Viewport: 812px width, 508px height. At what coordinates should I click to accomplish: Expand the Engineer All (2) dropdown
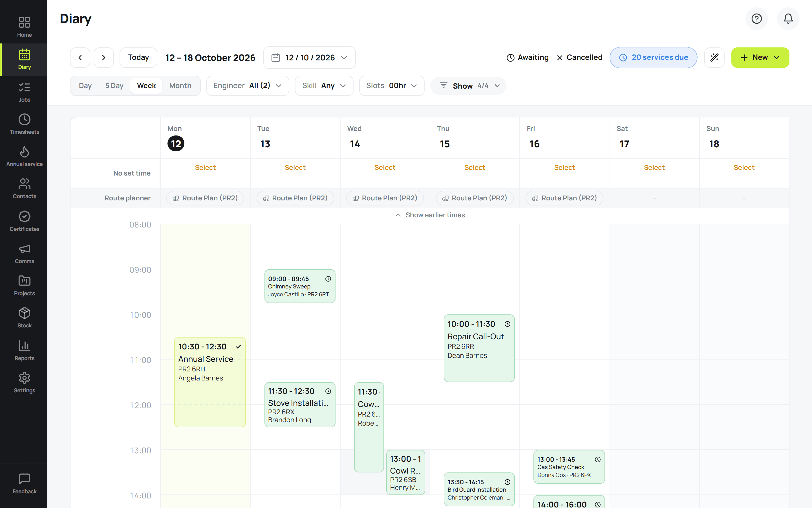pyautogui.click(x=248, y=86)
